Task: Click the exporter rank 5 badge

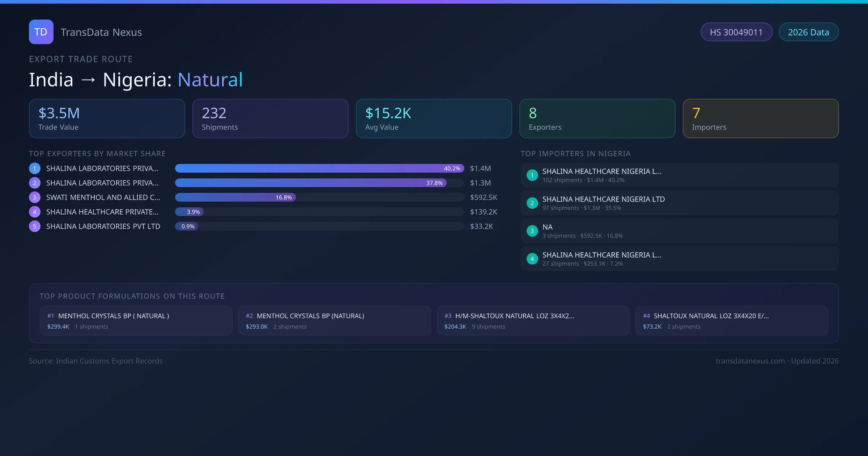Action: click(35, 226)
